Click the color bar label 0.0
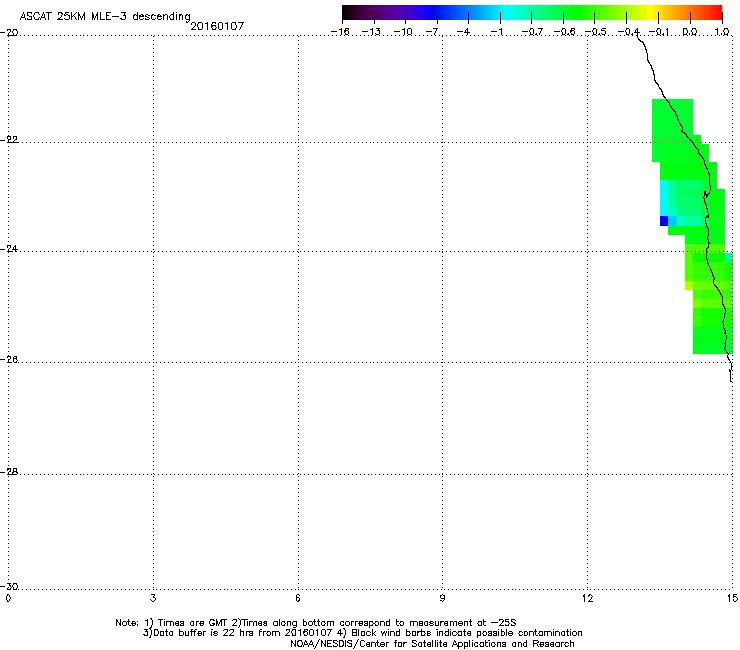The width and height of the screenshot is (740, 650). (x=690, y=32)
